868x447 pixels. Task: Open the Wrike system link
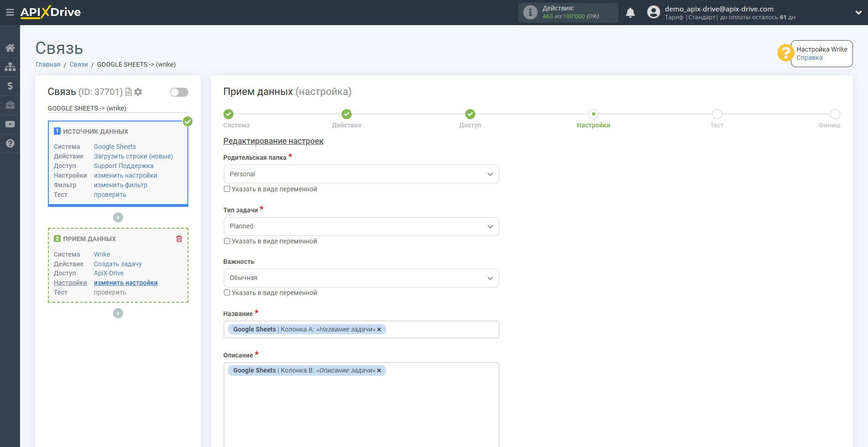pos(102,254)
